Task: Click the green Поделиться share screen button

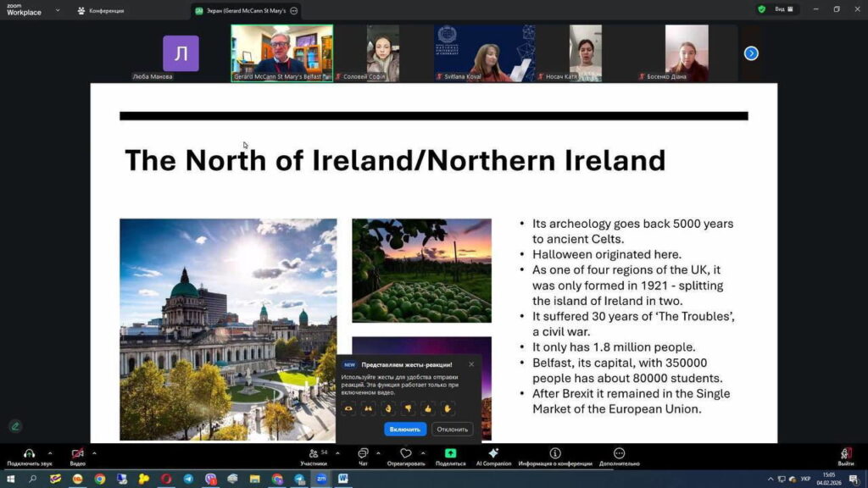Action: (x=450, y=454)
